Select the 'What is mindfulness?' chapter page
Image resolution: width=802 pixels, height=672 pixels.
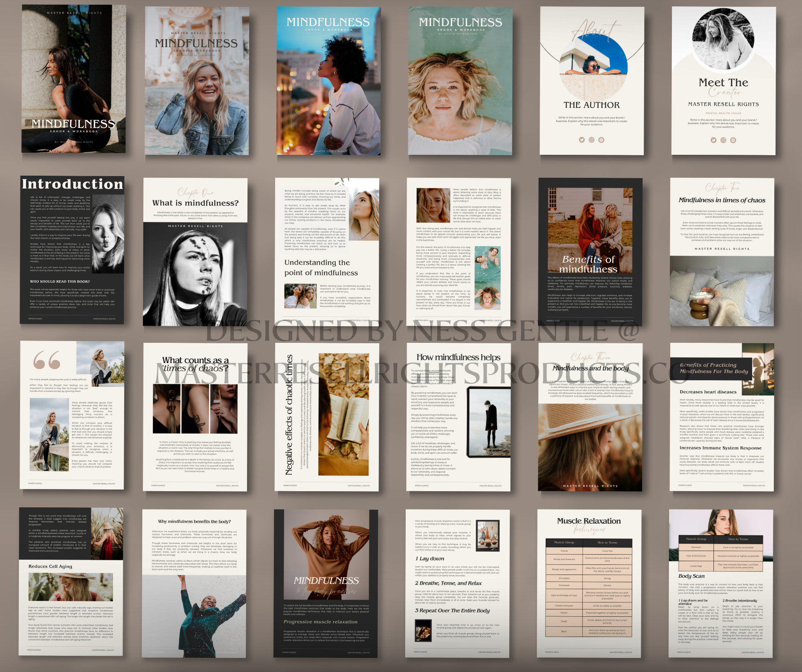coord(195,252)
